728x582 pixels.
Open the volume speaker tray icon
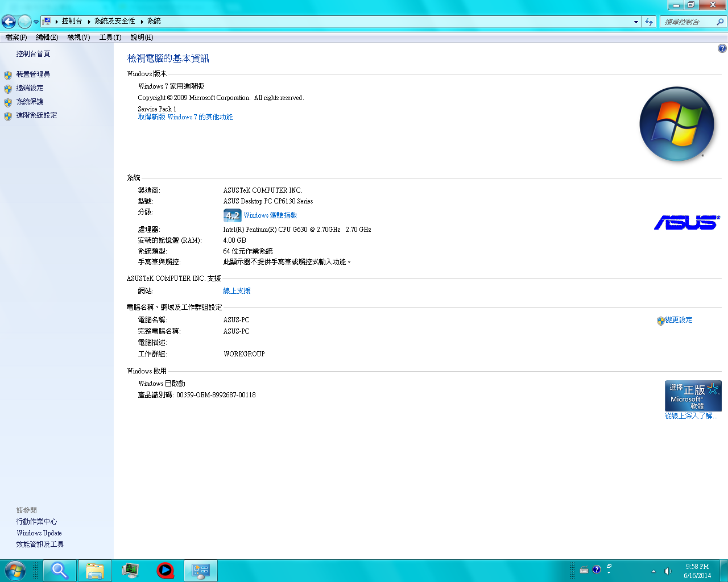[x=668, y=571]
